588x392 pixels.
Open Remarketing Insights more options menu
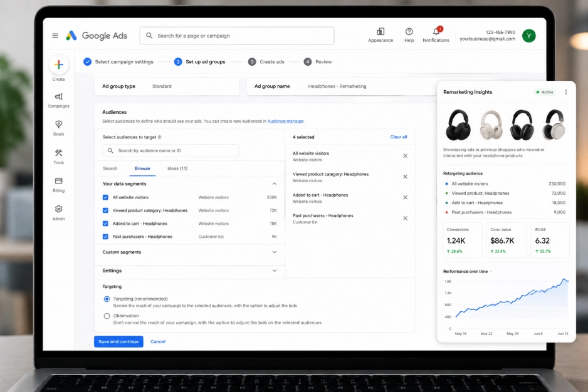point(566,92)
